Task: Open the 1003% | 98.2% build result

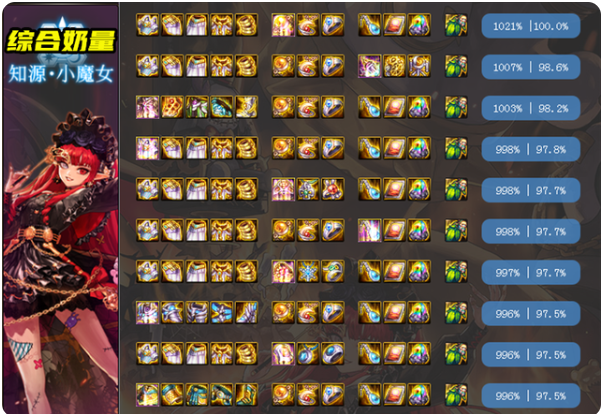Action: click(x=530, y=108)
